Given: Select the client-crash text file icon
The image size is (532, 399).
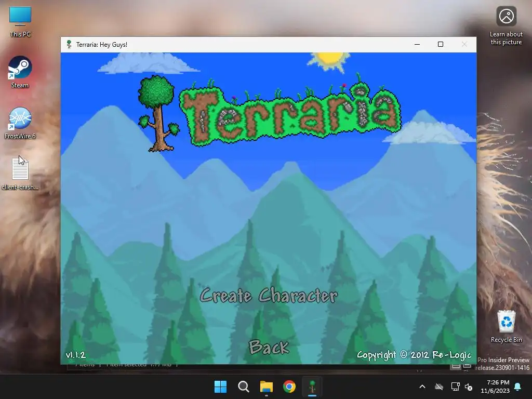Looking at the screenshot, I should 20,174.
